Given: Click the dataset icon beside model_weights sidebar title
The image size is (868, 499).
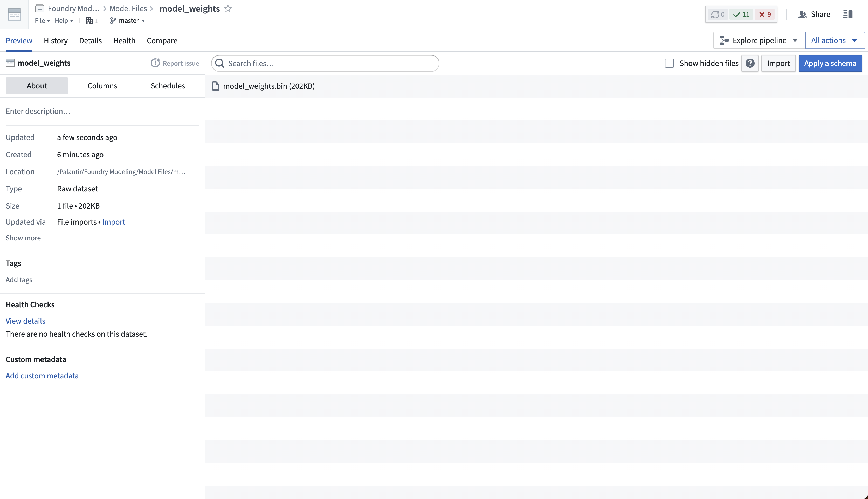Looking at the screenshot, I should pyautogui.click(x=10, y=63).
